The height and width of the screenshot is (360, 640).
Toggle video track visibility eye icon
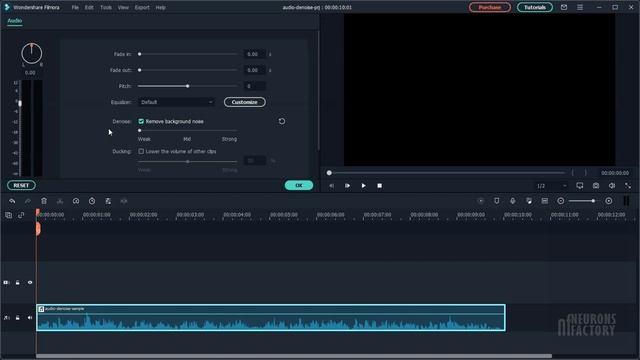pos(30,282)
